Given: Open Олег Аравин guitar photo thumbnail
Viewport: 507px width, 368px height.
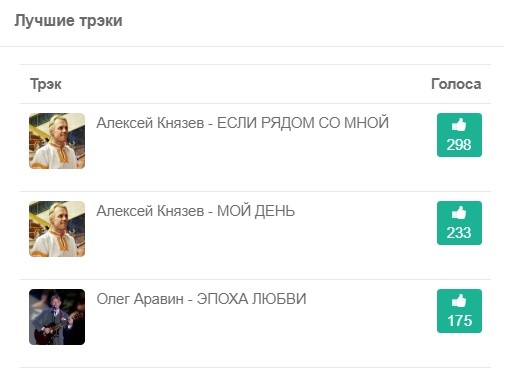Looking at the screenshot, I should tap(57, 317).
